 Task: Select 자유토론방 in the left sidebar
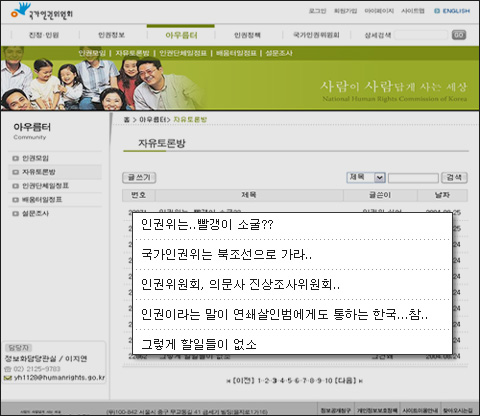pyautogui.click(x=39, y=172)
